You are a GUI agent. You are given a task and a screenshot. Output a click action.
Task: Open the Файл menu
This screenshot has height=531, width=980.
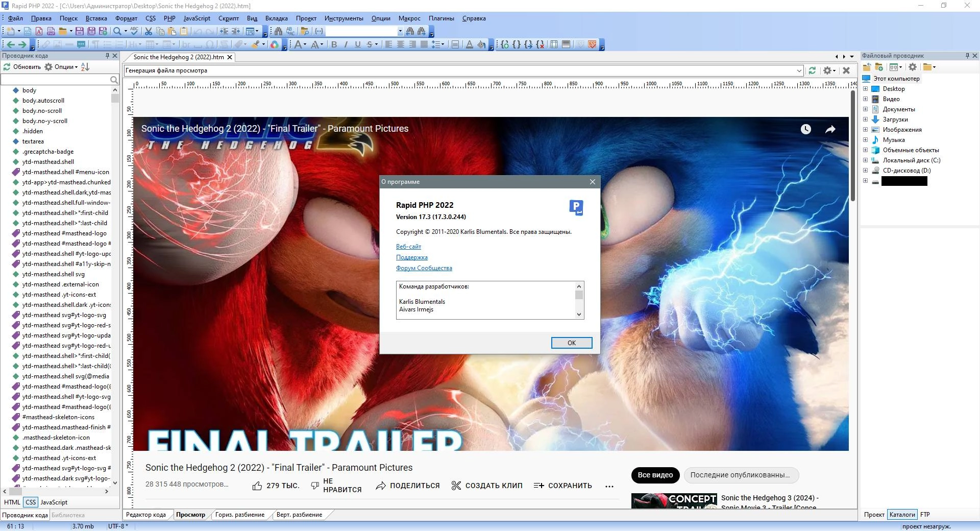coord(15,18)
